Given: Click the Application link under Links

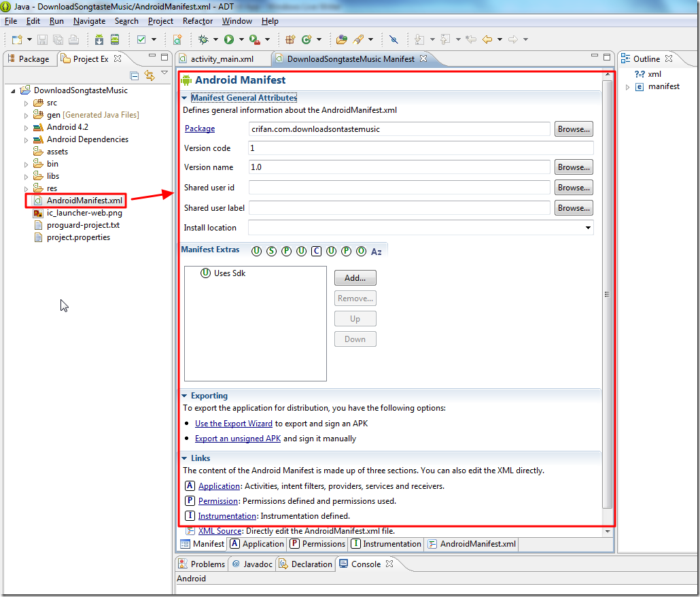Looking at the screenshot, I should (220, 485).
